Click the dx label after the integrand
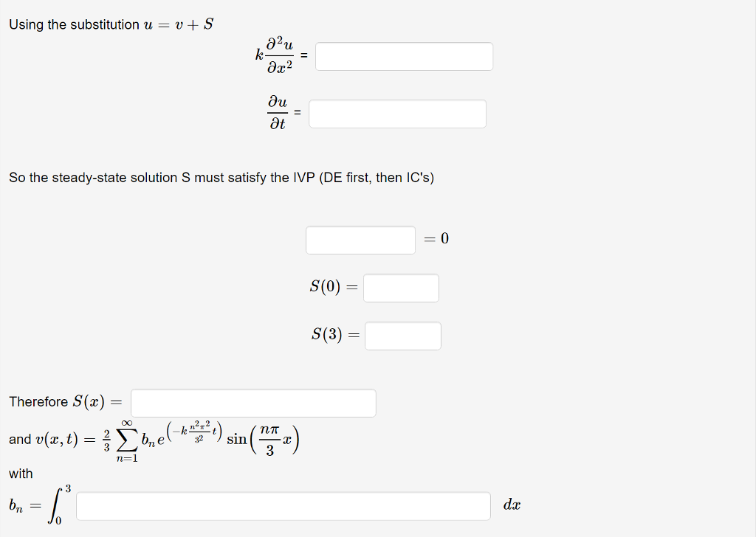 pyautogui.click(x=511, y=506)
